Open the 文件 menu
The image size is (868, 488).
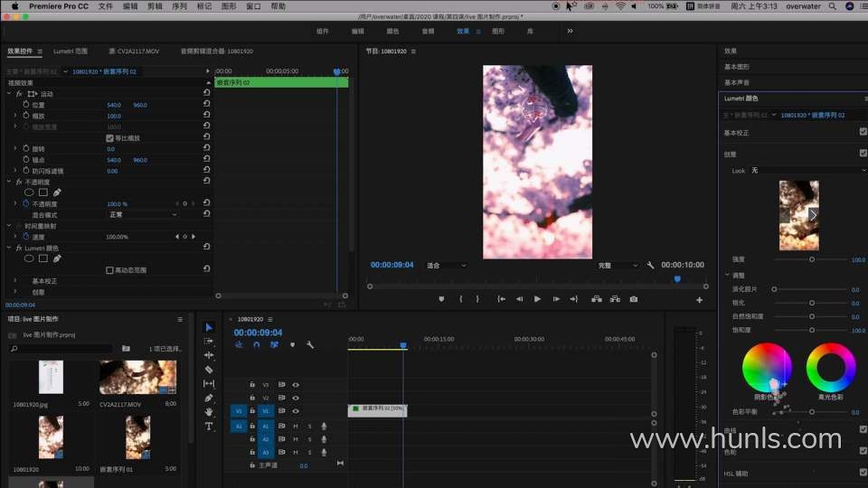[x=106, y=6]
